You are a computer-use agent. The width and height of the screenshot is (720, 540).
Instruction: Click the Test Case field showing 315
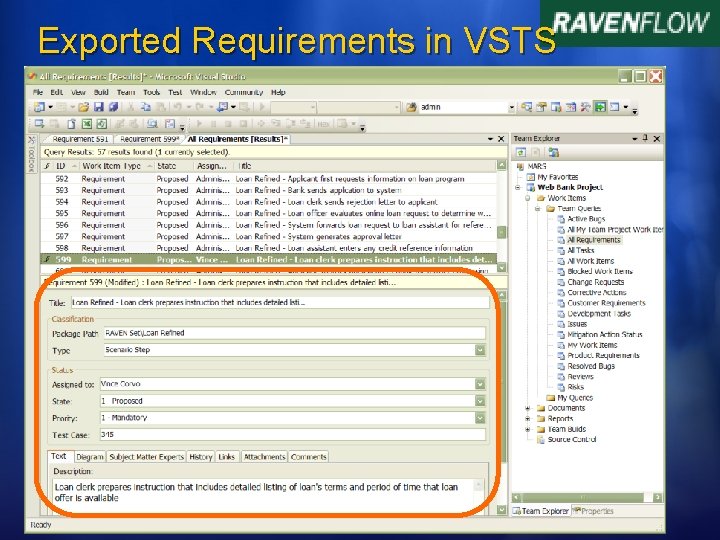292,435
